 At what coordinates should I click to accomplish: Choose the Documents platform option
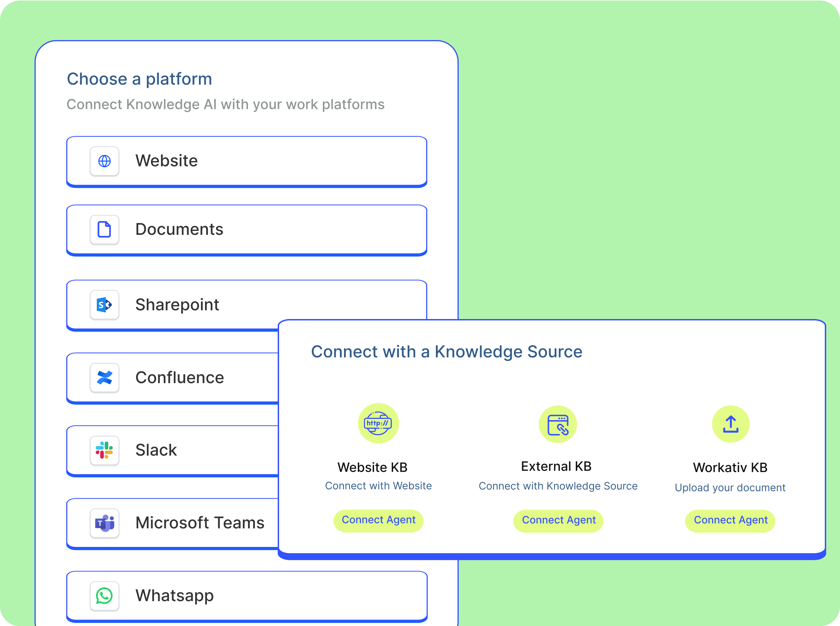click(x=246, y=230)
